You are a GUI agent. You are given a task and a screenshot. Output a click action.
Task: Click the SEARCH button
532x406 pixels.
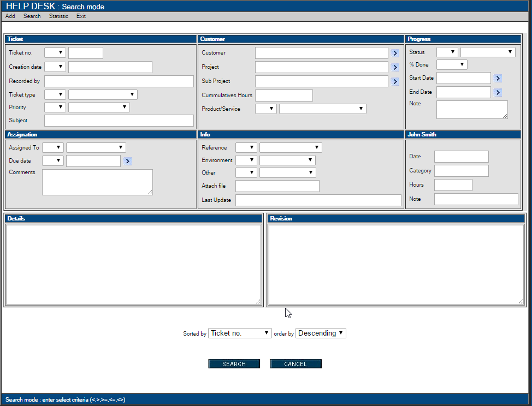point(234,363)
